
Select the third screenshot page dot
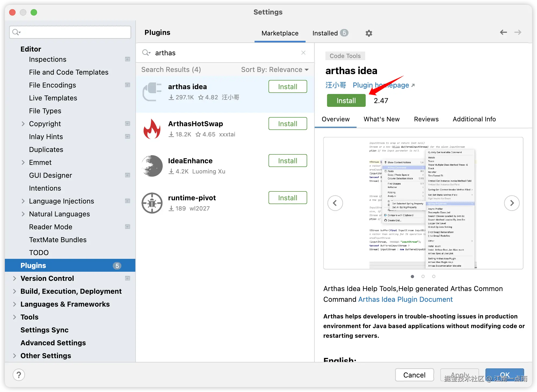434,277
